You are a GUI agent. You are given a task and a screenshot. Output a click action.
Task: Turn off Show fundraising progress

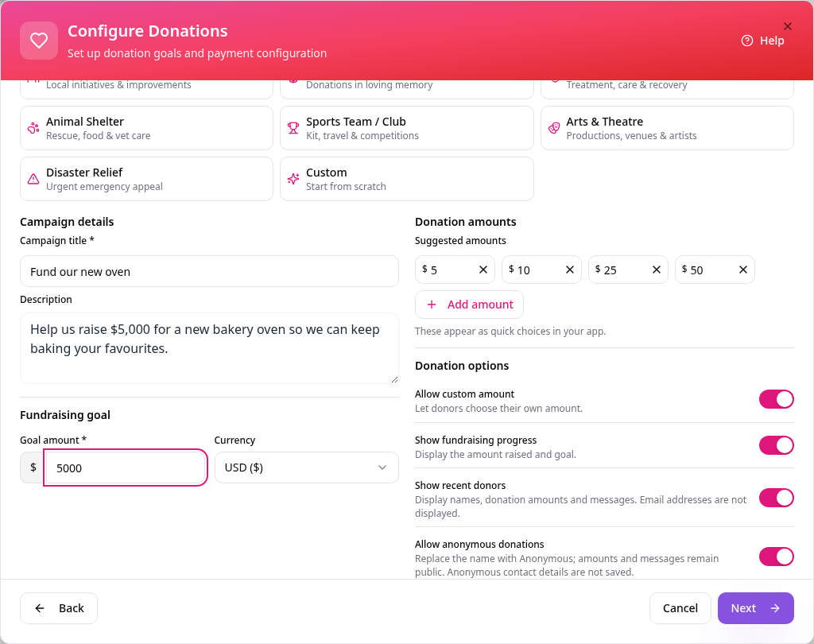(x=777, y=445)
